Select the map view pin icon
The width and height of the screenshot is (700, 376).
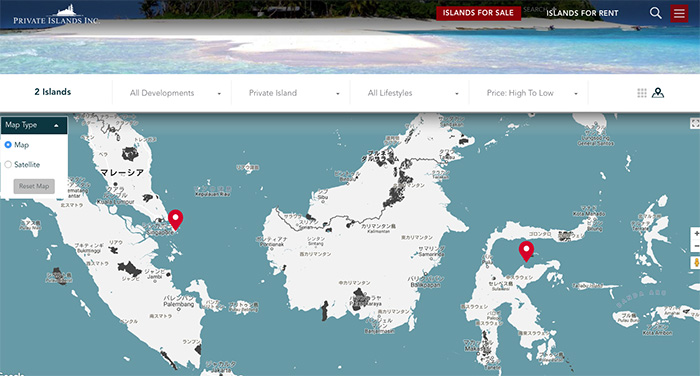coord(658,93)
